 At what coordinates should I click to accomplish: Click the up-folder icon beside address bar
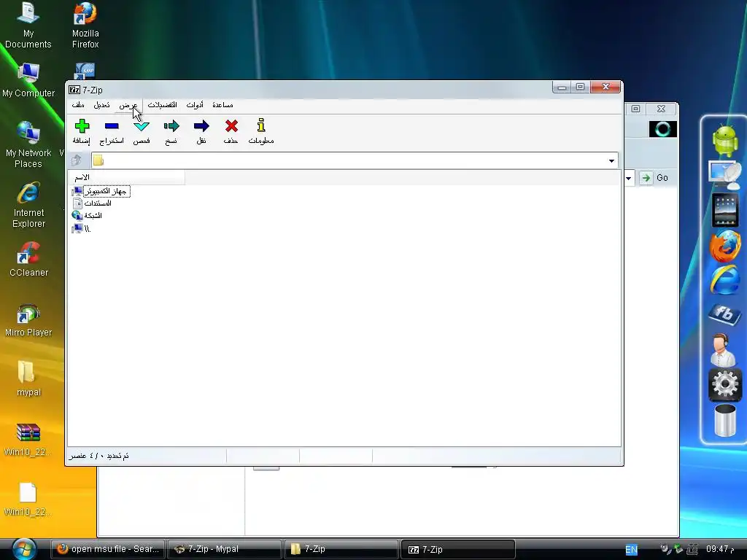coord(77,160)
